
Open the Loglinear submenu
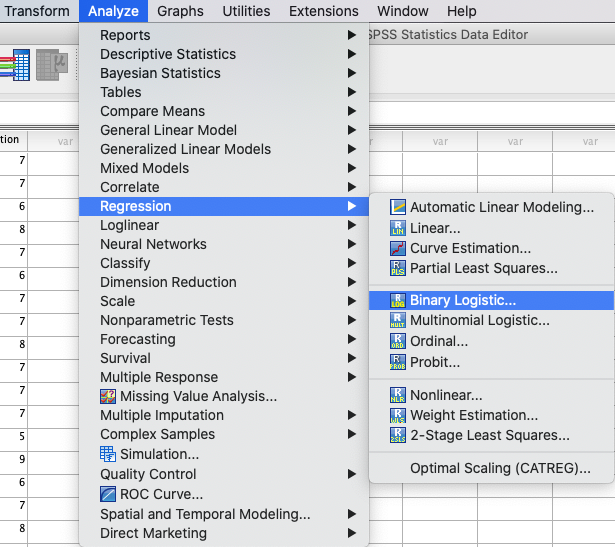[224, 225]
